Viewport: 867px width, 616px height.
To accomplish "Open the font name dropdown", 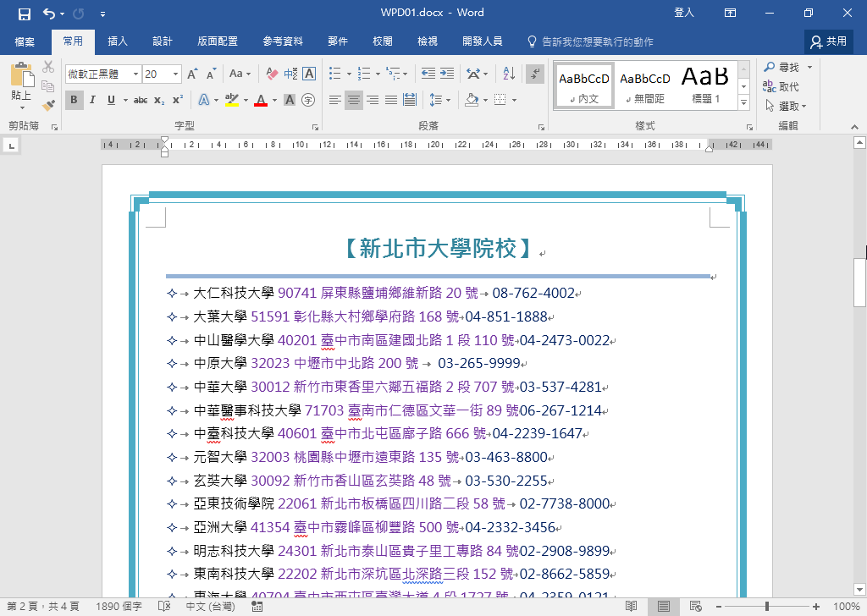I will coord(135,74).
